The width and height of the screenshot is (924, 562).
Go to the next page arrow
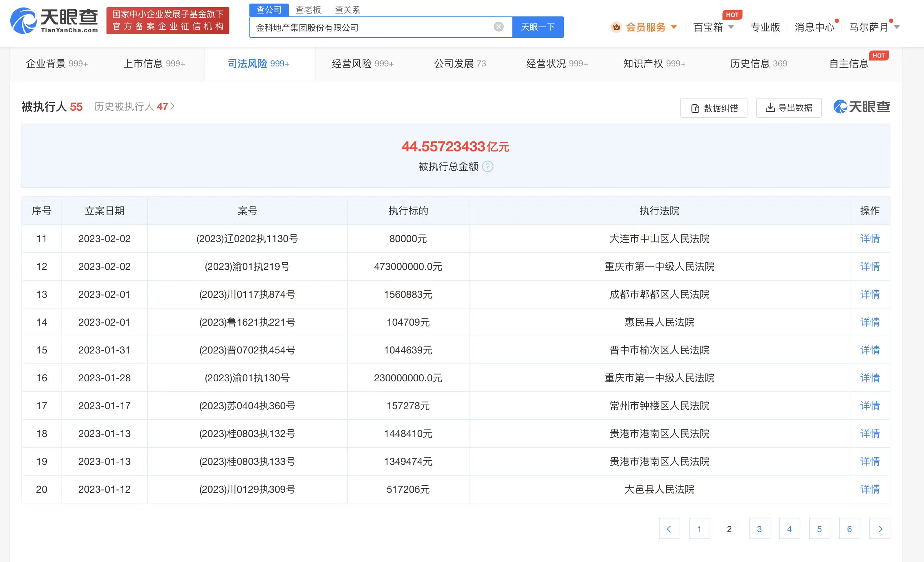click(879, 529)
